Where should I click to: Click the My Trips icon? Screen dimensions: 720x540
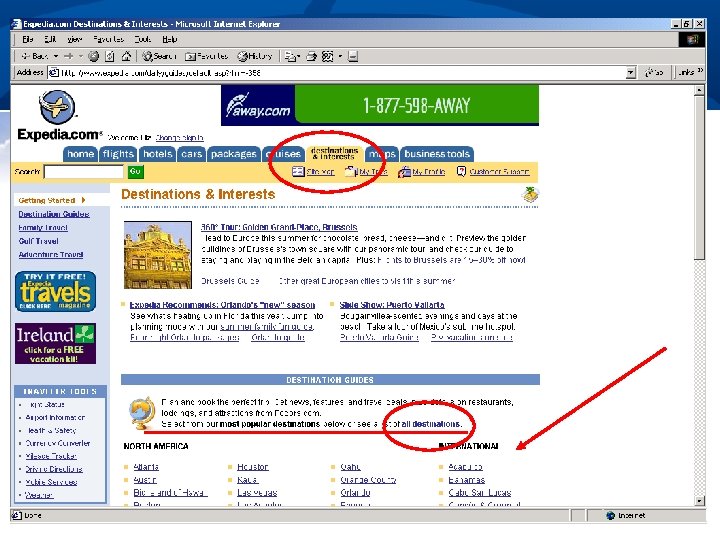tap(351, 171)
